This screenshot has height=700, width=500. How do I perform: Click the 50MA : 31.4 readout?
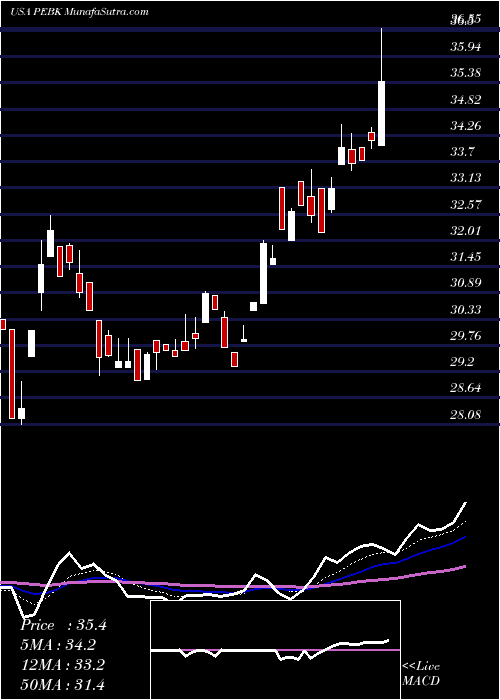pos(62,684)
